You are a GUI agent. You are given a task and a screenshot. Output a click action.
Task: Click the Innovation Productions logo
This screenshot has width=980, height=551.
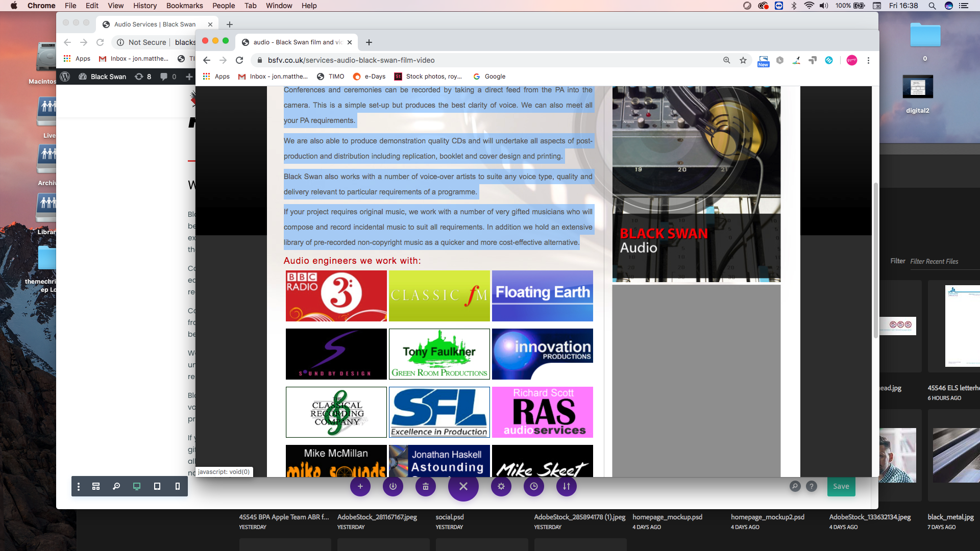tap(543, 354)
